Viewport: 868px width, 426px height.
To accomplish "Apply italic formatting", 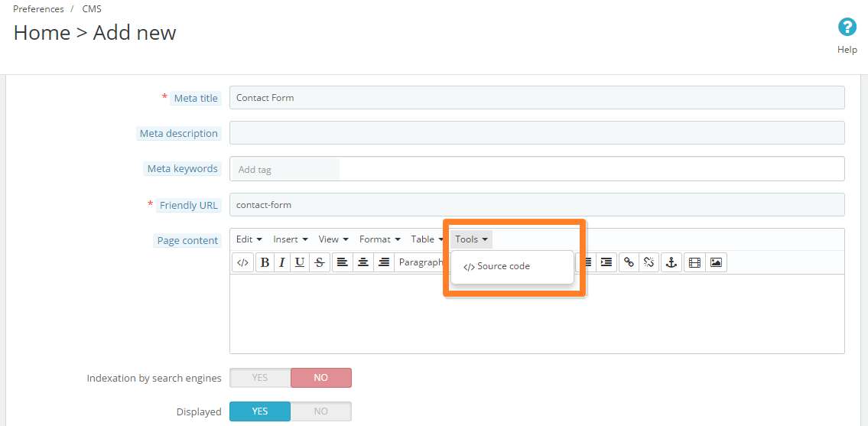I will point(281,262).
